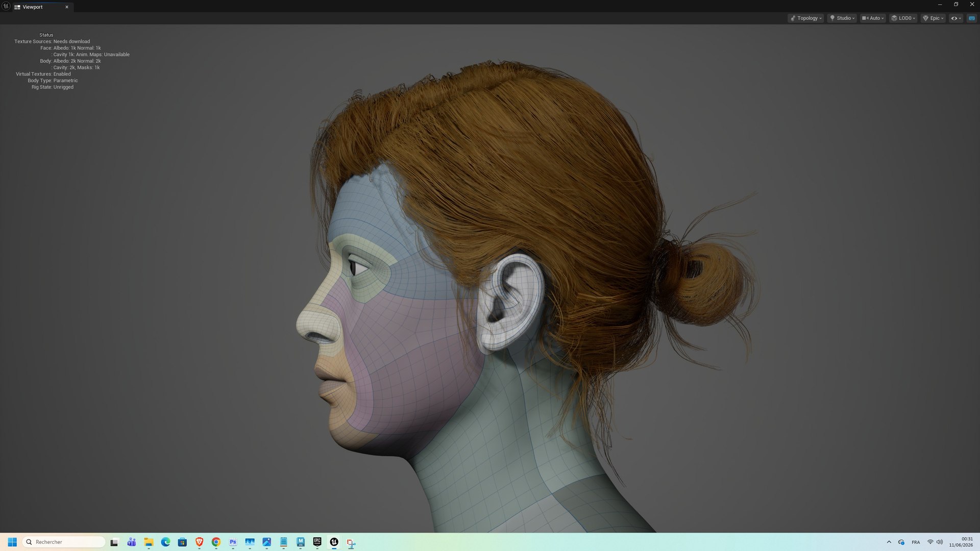The image size is (980, 551).
Task: Launch Microsoft Edge from the taskbar
Action: click(x=165, y=542)
